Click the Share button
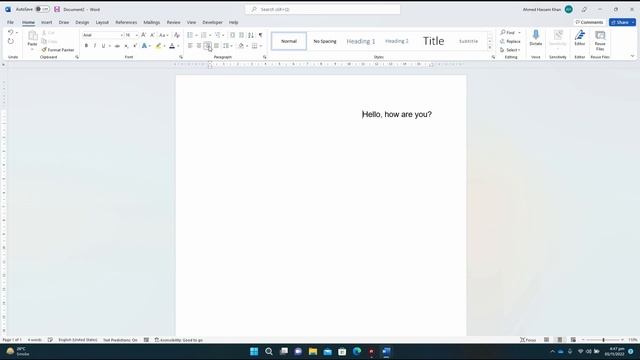 [x=622, y=22]
